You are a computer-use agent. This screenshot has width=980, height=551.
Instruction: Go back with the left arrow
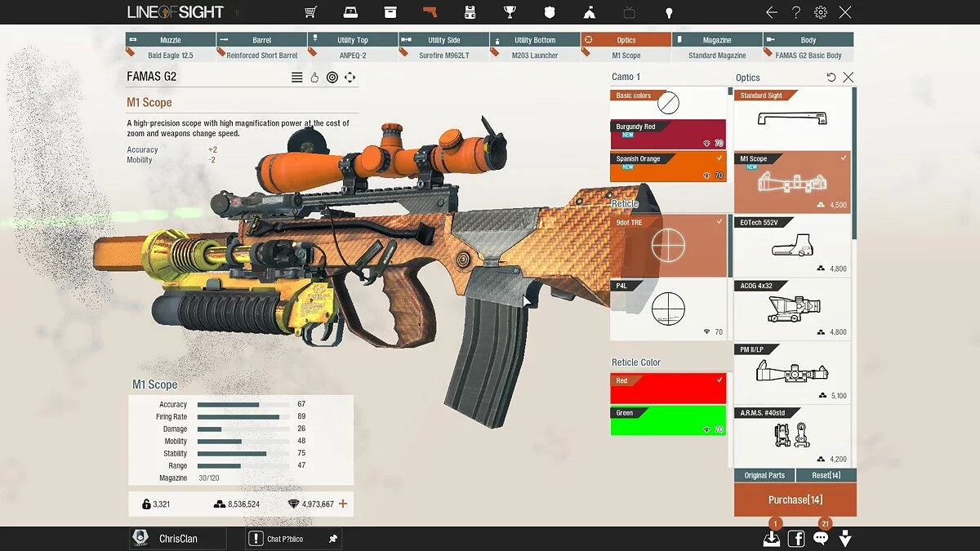(x=772, y=12)
